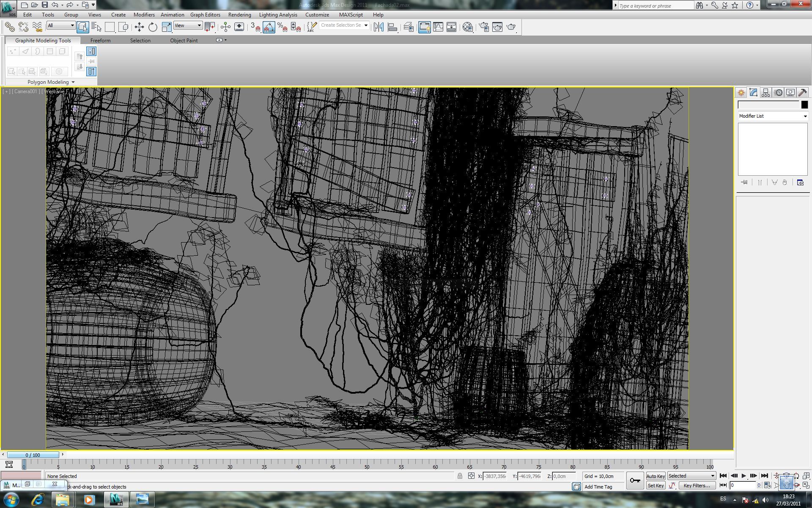Screen dimensions: 812x508
Task: Switch to the Freeform ribbon tab
Action: click(100, 41)
